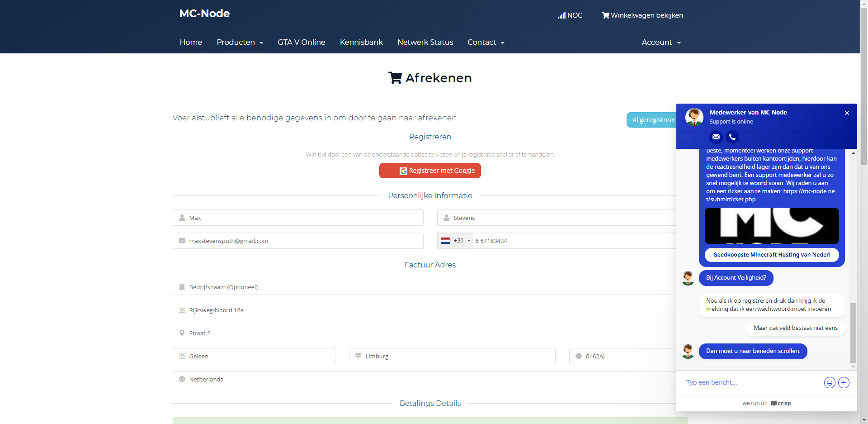Expand the Contact dropdown menu
The height and width of the screenshot is (424, 868).
(486, 42)
